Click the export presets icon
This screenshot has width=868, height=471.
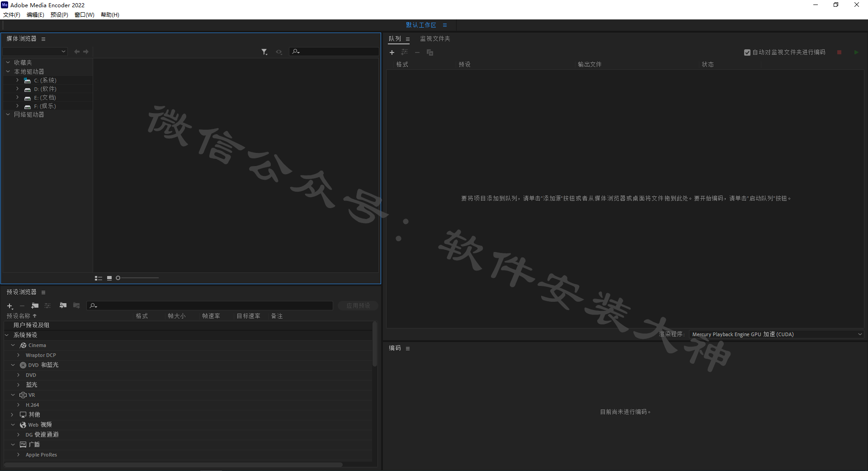coord(76,306)
